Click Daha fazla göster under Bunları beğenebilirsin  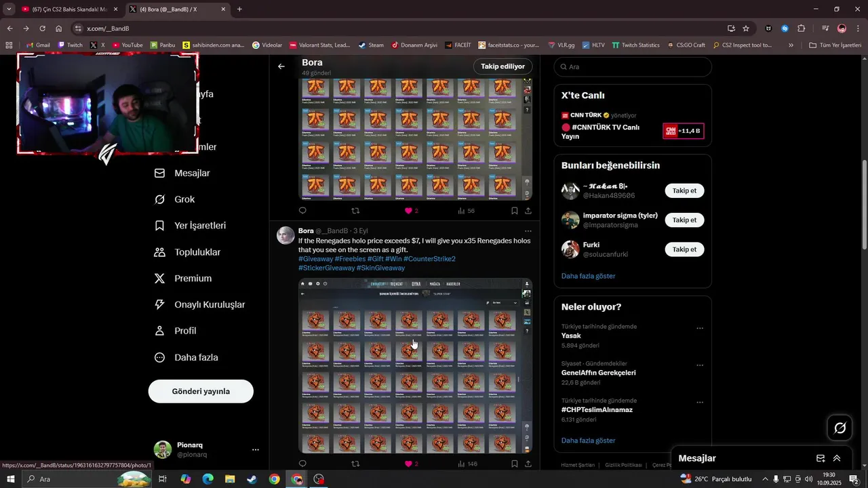[588, 276]
